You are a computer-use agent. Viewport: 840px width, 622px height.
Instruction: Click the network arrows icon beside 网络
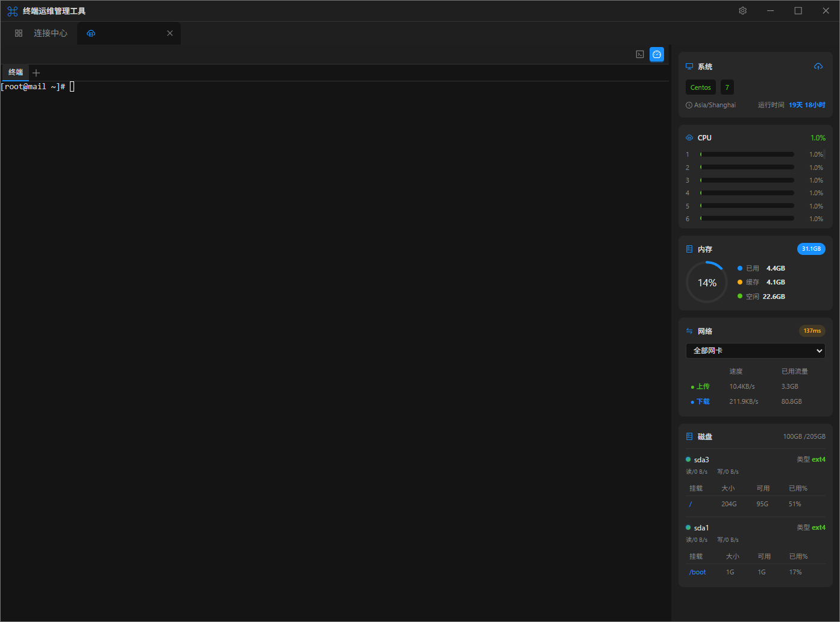[x=689, y=331]
